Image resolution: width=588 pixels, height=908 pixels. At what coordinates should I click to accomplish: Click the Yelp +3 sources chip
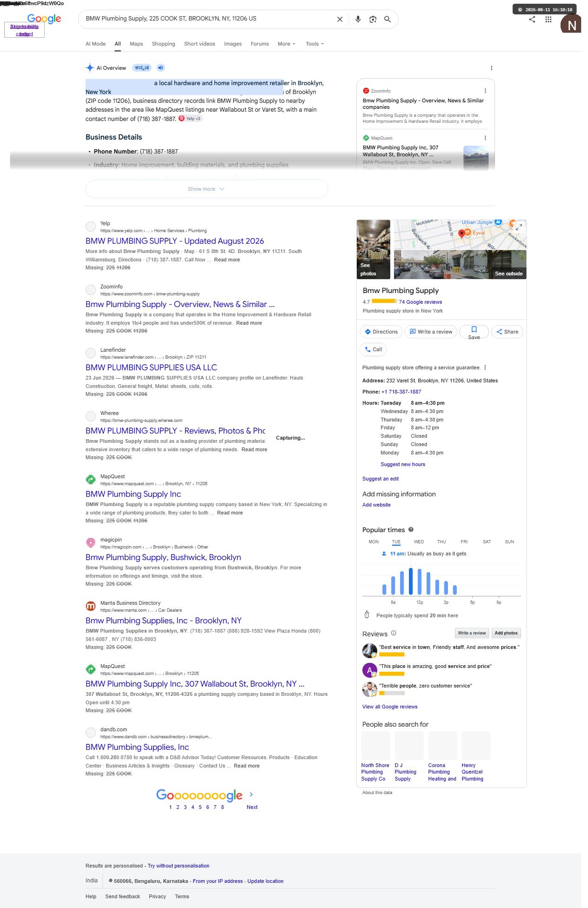[191, 119]
